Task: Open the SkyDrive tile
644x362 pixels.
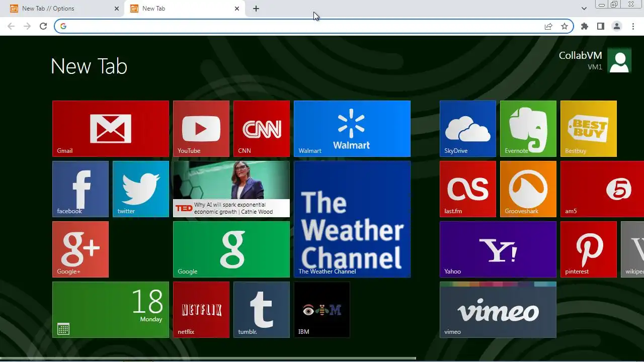Action: (x=468, y=129)
